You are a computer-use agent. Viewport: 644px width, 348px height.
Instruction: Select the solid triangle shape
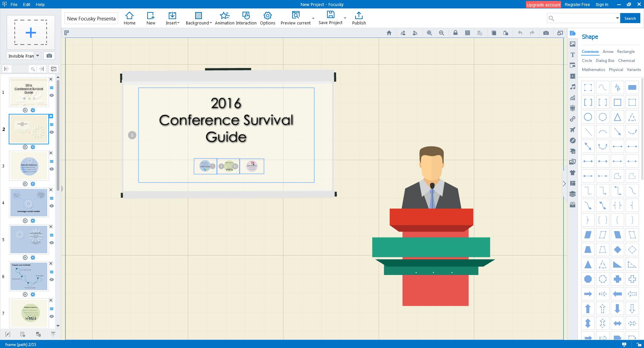tap(588, 264)
